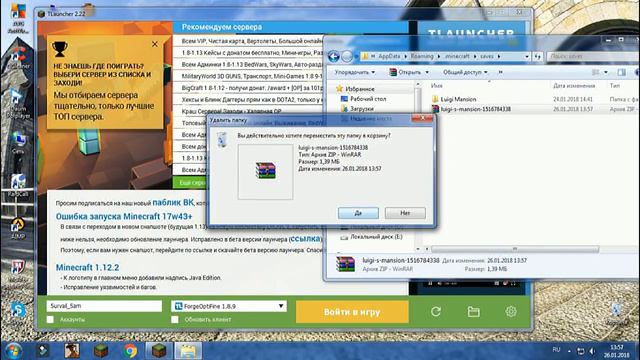Viewport: 640px width, 360px height.
Task: Click AppData in Explorer address path
Action: 389,56
